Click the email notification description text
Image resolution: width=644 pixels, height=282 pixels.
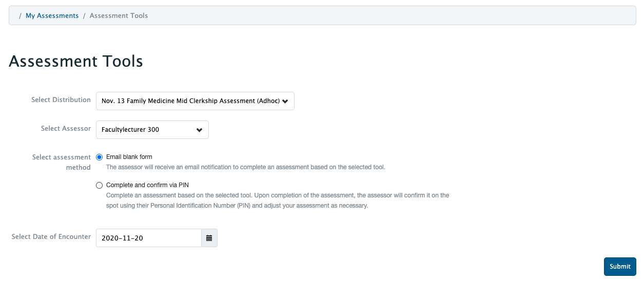(x=246, y=167)
